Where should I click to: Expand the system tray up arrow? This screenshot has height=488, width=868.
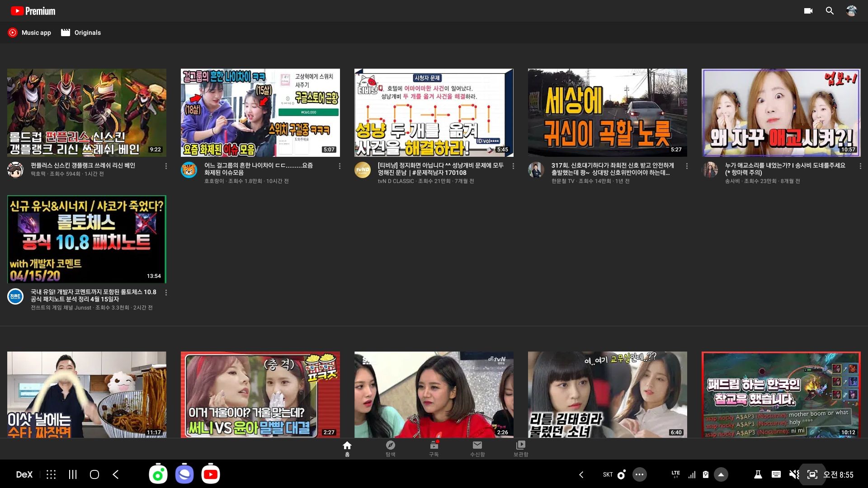coord(721,474)
